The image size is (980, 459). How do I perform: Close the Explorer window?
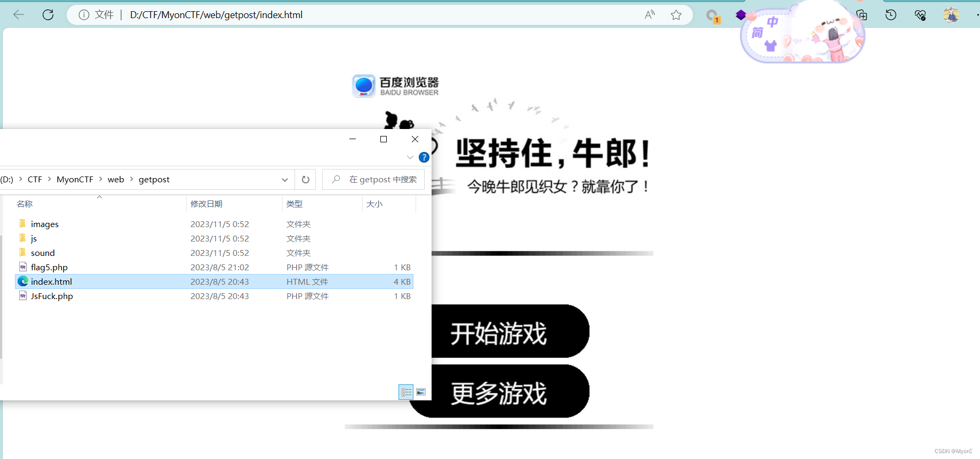[x=415, y=139]
